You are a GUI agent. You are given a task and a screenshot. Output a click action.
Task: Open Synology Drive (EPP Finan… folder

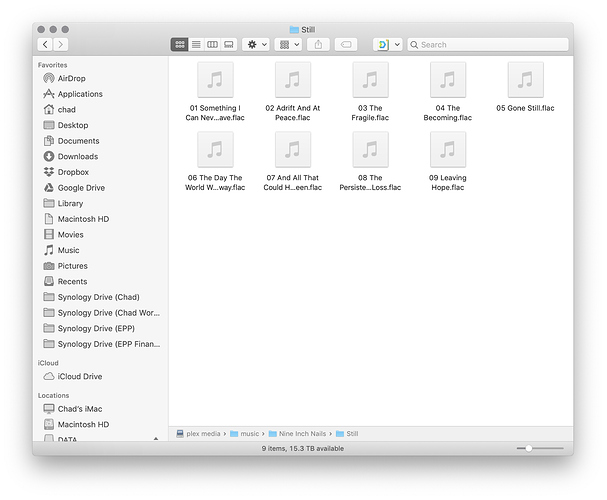click(x=101, y=344)
